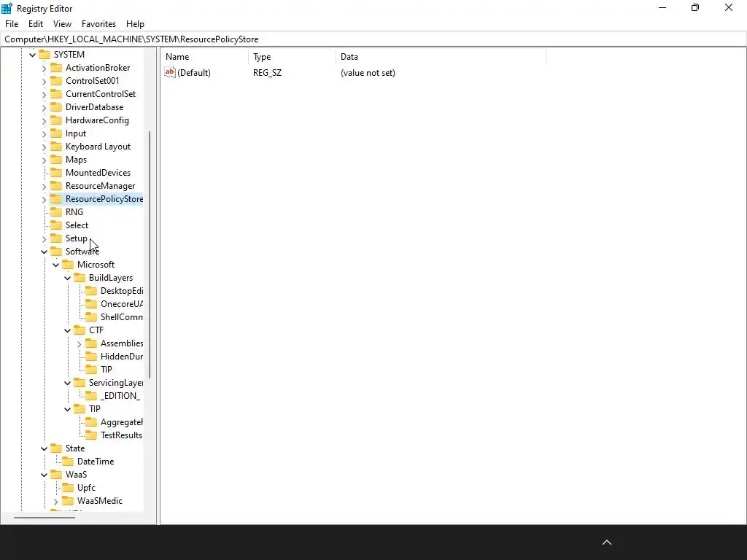Open the File menu
The width and height of the screenshot is (747, 560).
12,24
